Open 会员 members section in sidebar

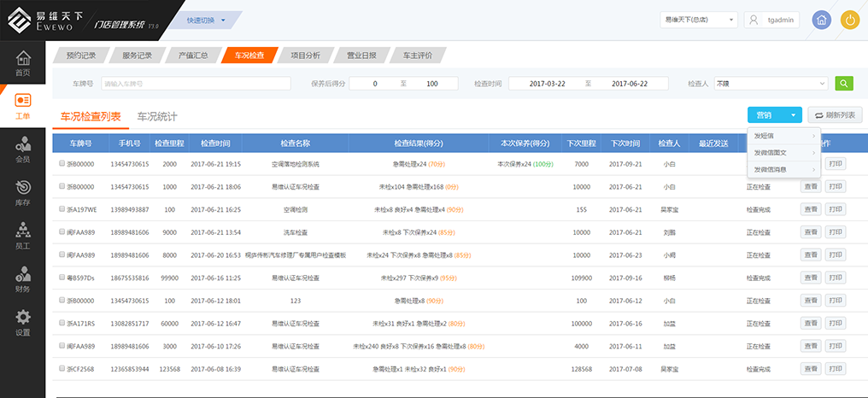point(23,149)
